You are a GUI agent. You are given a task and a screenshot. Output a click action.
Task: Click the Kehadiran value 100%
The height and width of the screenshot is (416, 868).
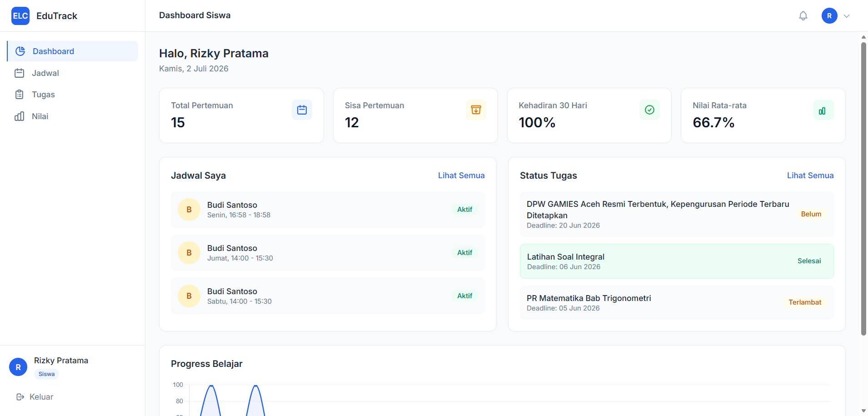(537, 123)
